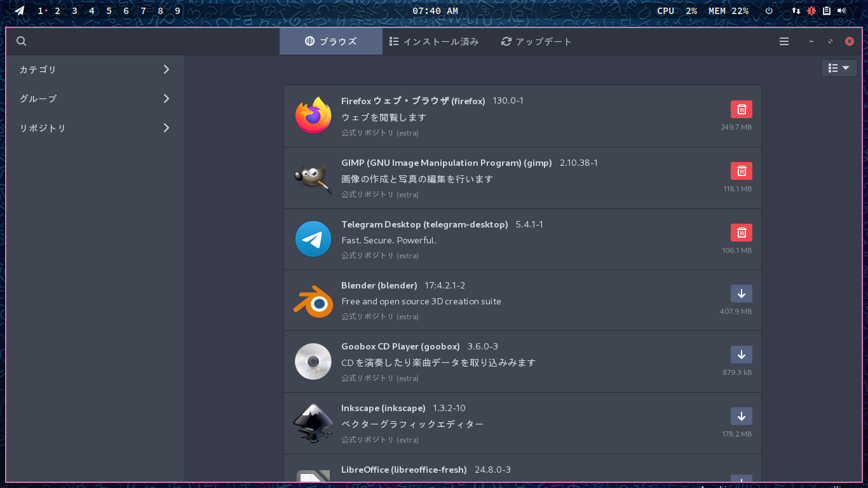
Task: Click the 07:40 AM clock
Action: coord(435,11)
